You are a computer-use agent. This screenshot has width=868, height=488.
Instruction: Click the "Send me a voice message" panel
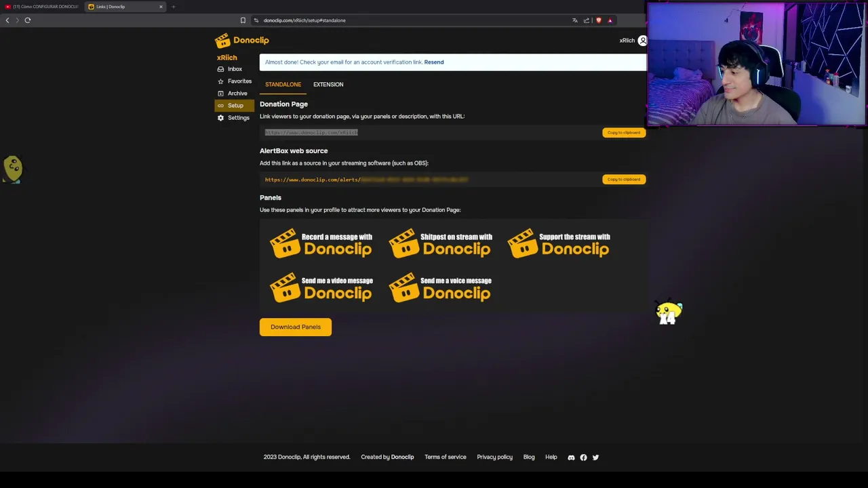[x=440, y=288]
